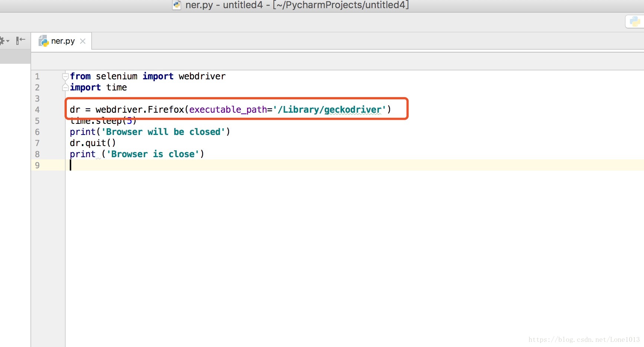The height and width of the screenshot is (347, 644).
Task: Click the 'print' call on line 8
Action: [x=83, y=154]
